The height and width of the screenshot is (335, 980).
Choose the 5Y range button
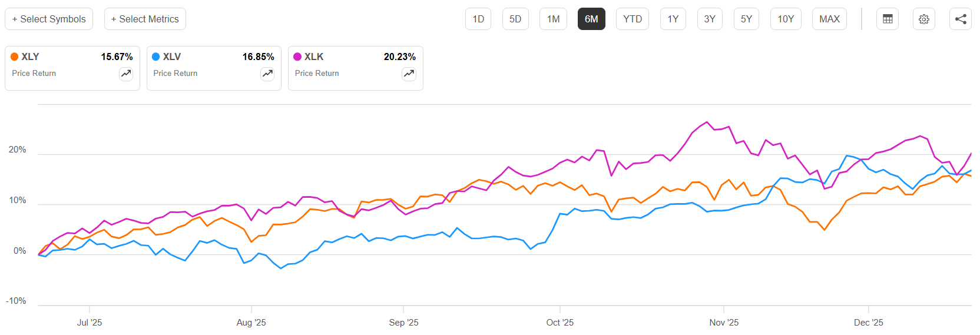click(x=746, y=19)
